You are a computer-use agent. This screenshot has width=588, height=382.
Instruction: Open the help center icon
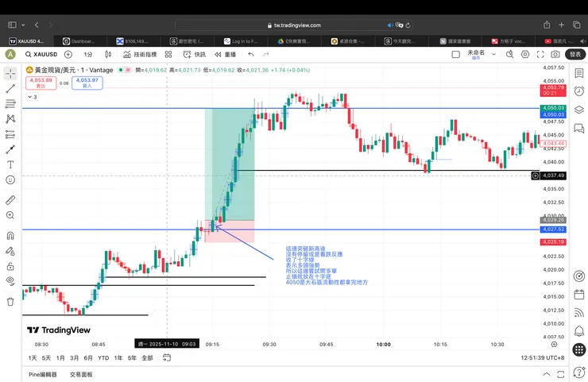(579, 372)
